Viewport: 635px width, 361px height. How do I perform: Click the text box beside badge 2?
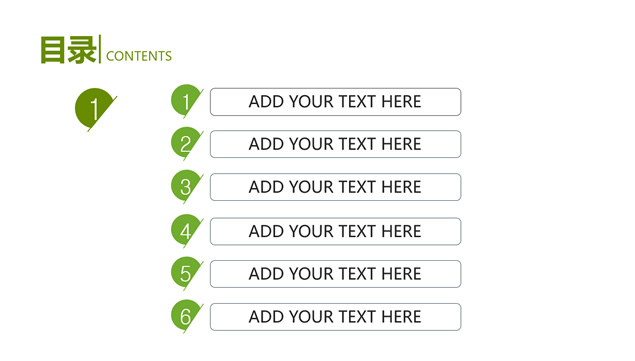pos(335,144)
